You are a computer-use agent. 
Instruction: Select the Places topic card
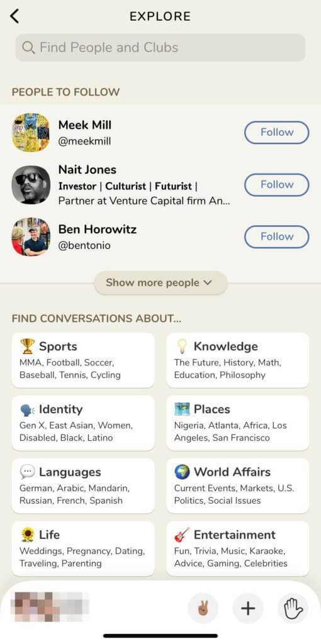tap(237, 423)
